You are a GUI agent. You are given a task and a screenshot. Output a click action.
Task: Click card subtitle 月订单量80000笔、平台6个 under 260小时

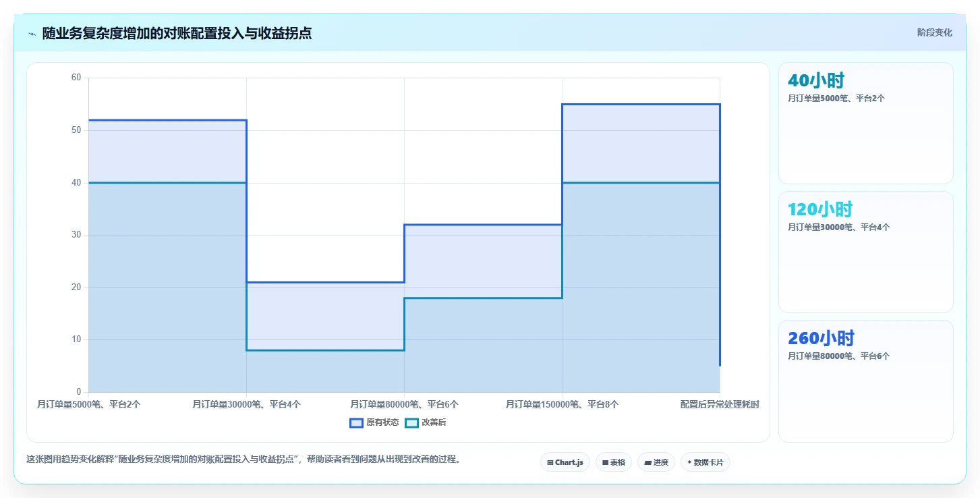838,356
